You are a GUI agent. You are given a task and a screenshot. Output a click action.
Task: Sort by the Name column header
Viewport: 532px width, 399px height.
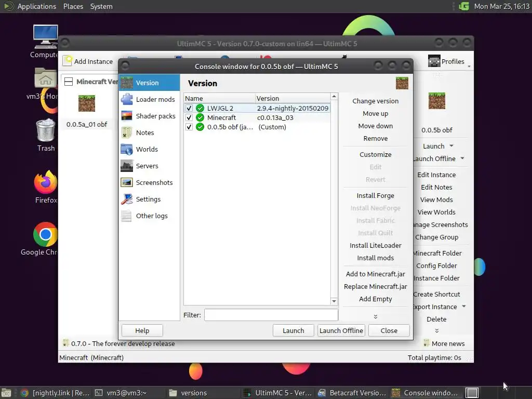pyautogui.click(x=219, y=98)
